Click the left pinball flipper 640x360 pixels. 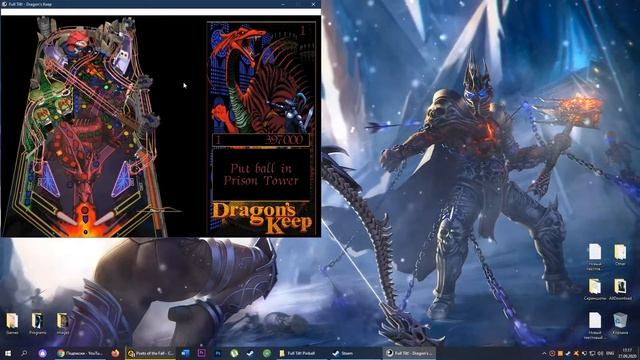point(66,218)
